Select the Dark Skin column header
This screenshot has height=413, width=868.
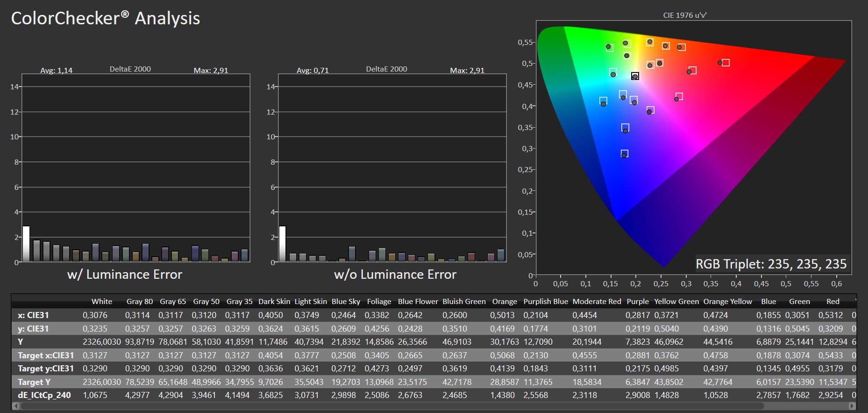[x=274, y=302]
